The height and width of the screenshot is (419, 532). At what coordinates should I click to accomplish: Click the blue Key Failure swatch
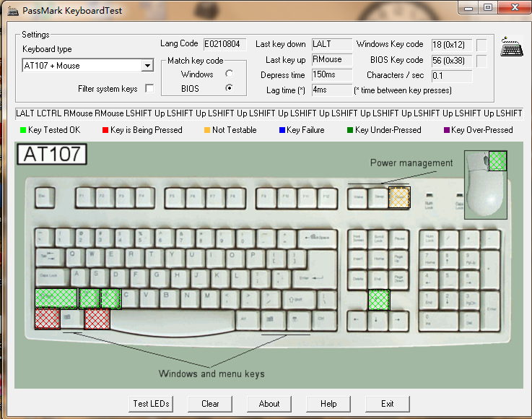click(x=282, y=130)
